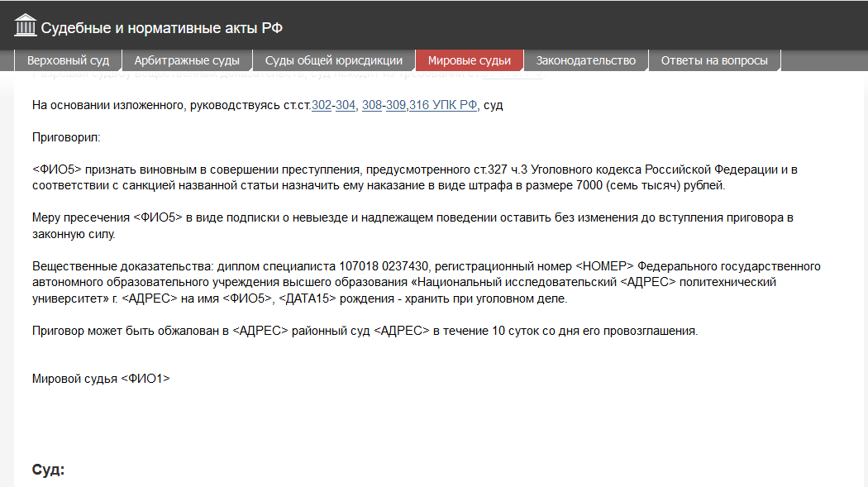Screen dimensions: 868x487
Task: Click the text Приговор может быть обжалован
Action: coord(126,331)
